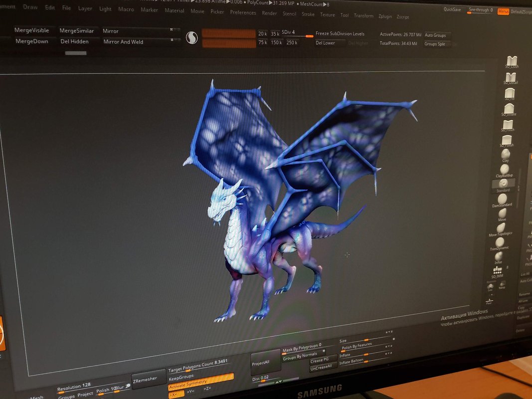Open the Draw menu

[30, 7]
